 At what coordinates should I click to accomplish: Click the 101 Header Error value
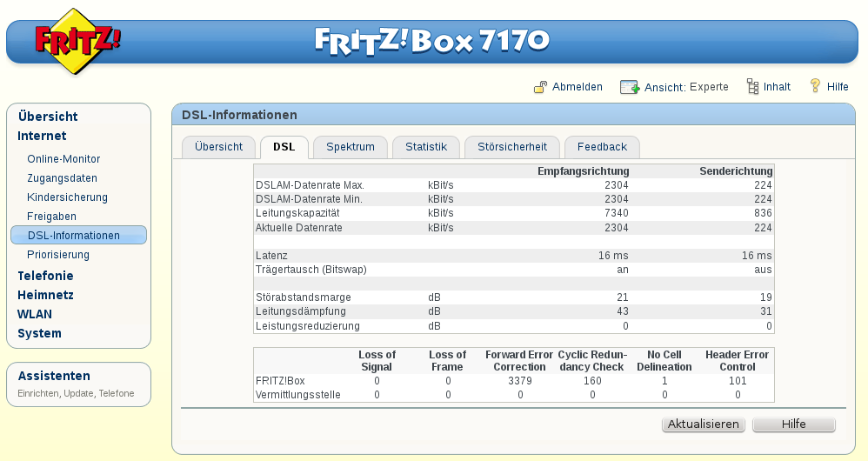pyautogui.click(x=738, y=381)
